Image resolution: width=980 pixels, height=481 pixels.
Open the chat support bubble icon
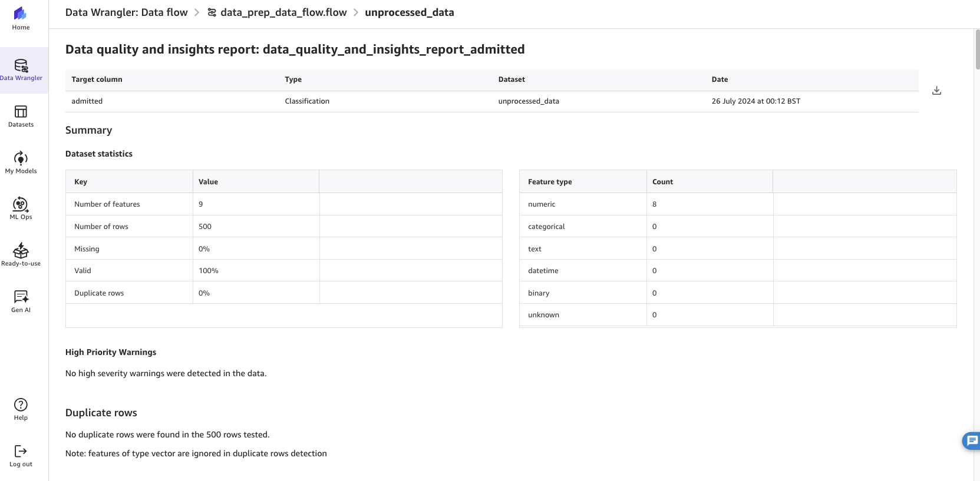pos(972,440)
